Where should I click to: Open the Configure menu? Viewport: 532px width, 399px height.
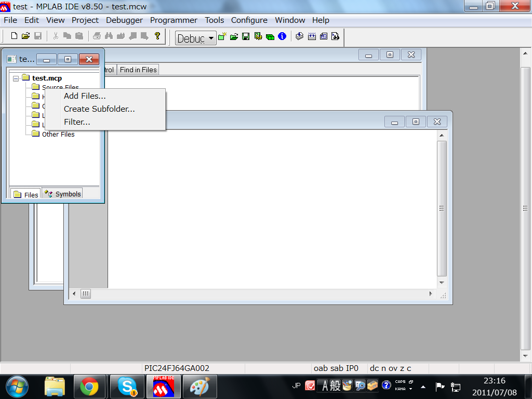tap(249, 20)
